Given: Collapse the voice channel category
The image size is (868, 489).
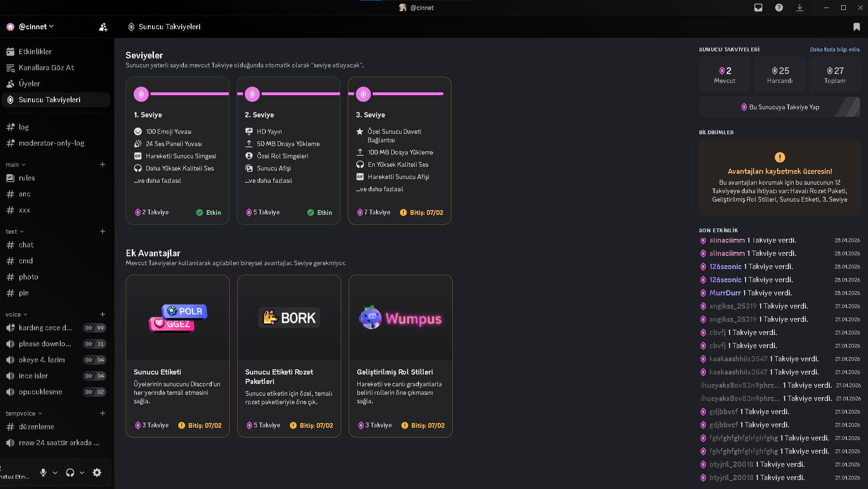Looking at the screenshot, I should pyautogui.click(x=16, y=314).
